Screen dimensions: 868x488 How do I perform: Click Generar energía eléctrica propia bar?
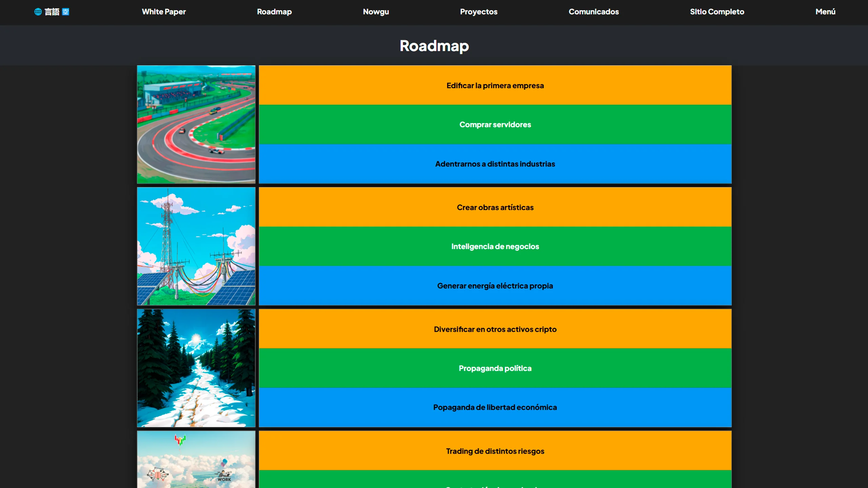pos(495,286)
